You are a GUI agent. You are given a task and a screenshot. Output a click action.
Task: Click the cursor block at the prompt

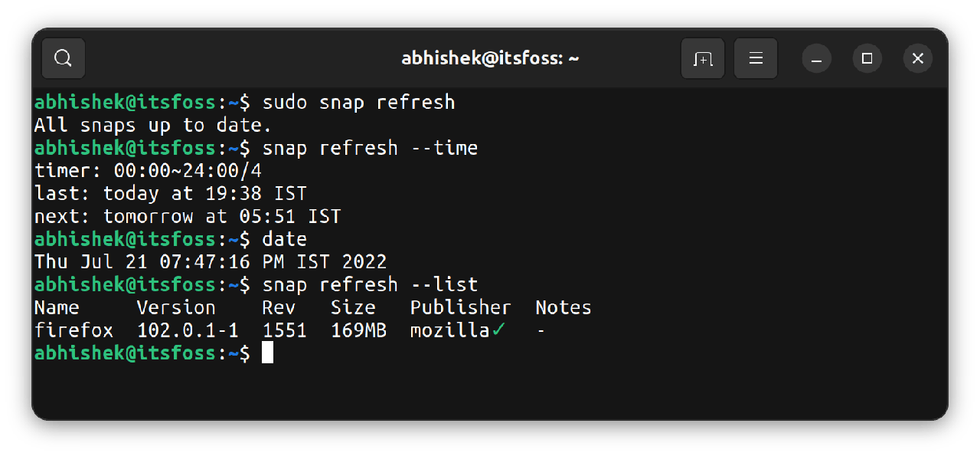point(267,353)
